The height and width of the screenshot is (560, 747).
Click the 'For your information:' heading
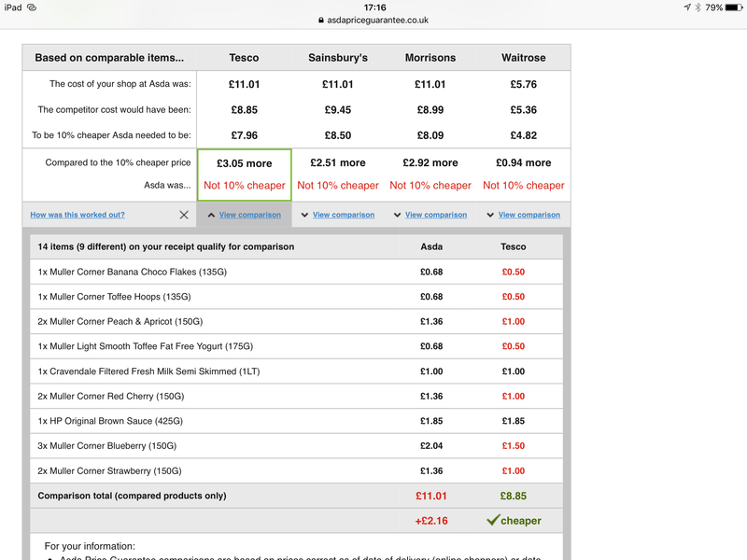(x=90, y=546)
